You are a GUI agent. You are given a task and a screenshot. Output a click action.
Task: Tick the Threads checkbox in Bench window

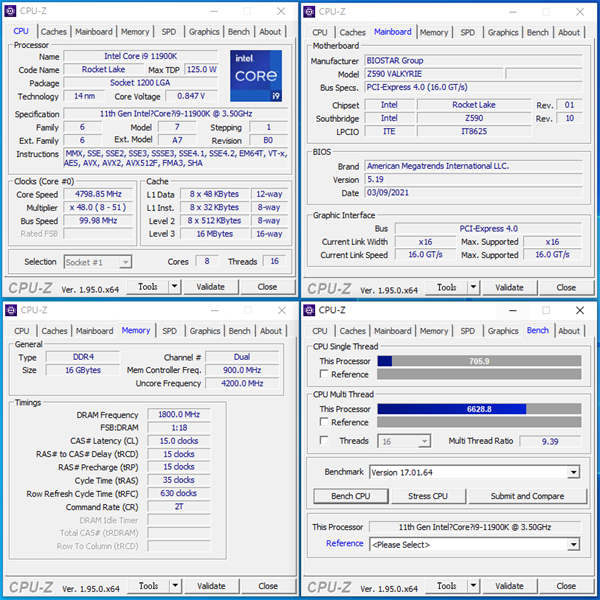point(324,440)
